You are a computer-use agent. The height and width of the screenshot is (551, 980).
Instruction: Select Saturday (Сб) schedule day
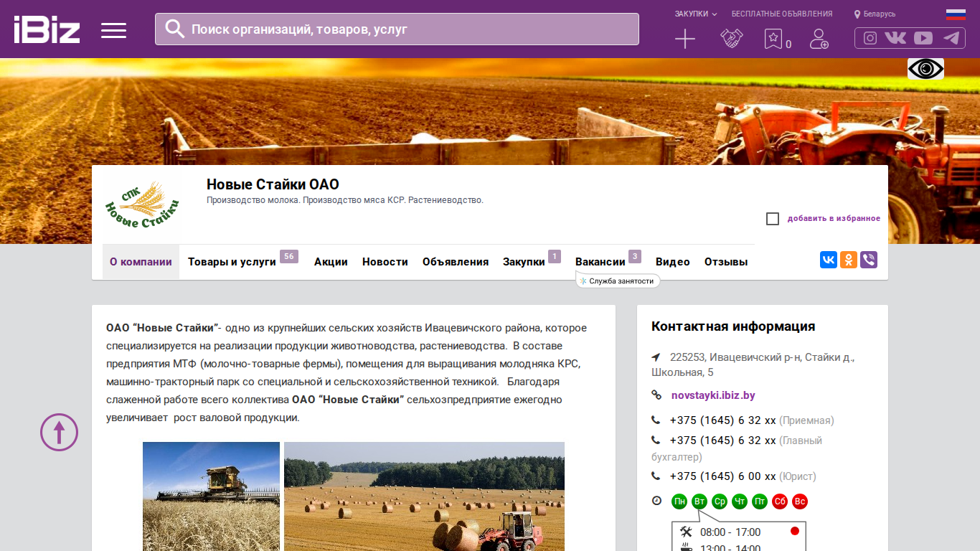780,501
